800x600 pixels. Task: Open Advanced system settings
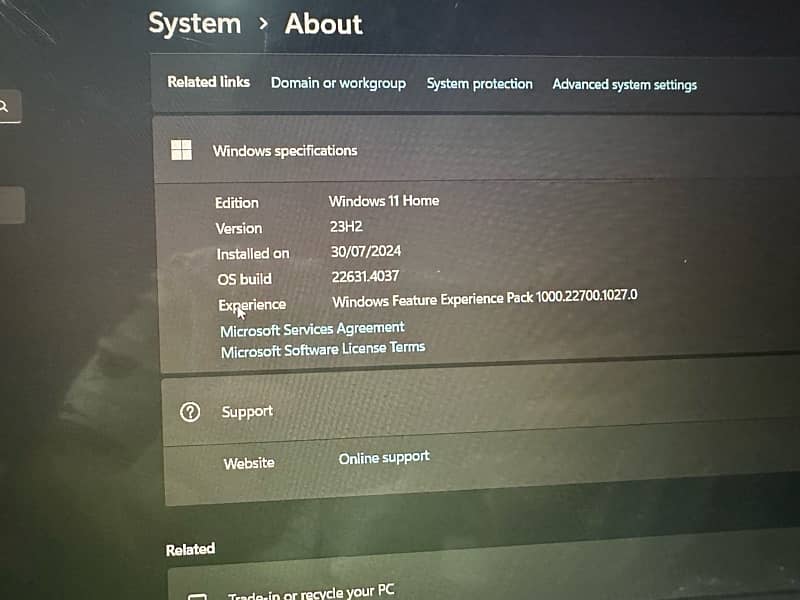coord(624,85)
